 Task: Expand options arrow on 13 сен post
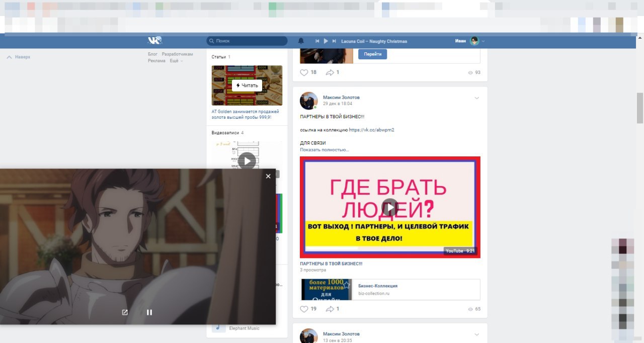coord(477,334)
